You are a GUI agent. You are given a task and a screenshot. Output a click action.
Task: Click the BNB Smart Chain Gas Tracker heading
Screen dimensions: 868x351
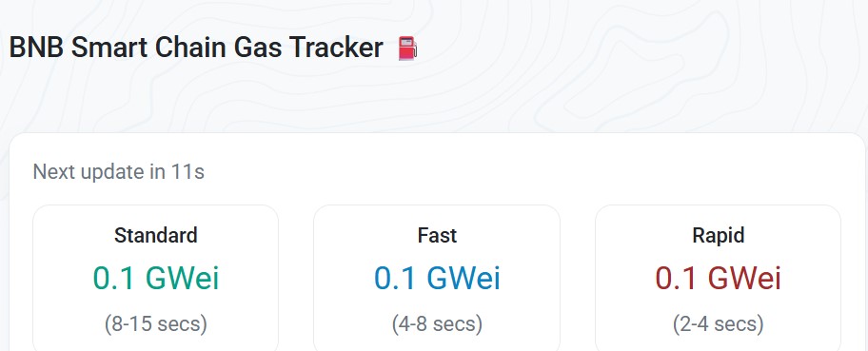click(x=196, y=48)
